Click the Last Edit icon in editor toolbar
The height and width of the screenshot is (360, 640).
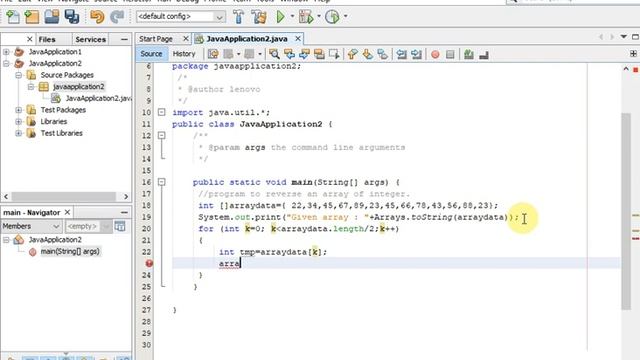pyautogui.click(x=213, y=54)
